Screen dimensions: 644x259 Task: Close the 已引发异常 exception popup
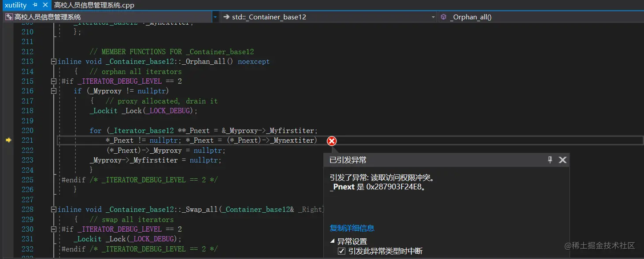click(563, 160)
